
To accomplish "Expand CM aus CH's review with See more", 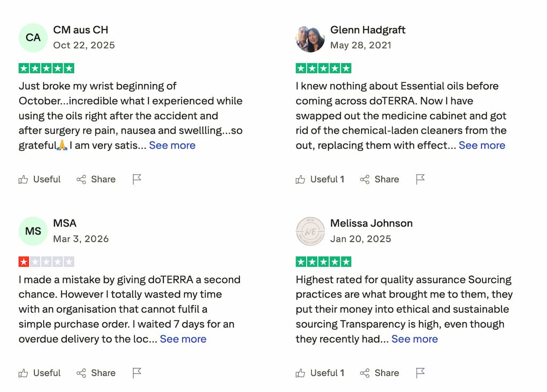I will (x=172, y=145).
